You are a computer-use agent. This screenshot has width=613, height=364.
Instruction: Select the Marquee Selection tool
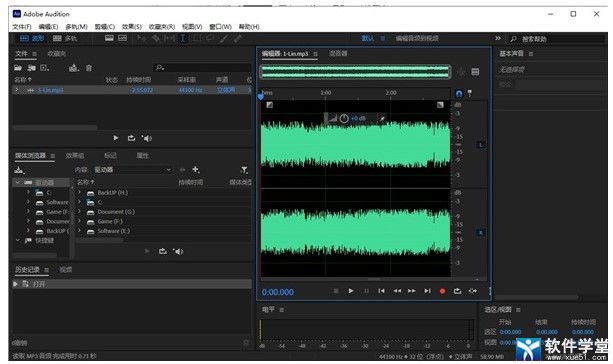click(197, 38)
